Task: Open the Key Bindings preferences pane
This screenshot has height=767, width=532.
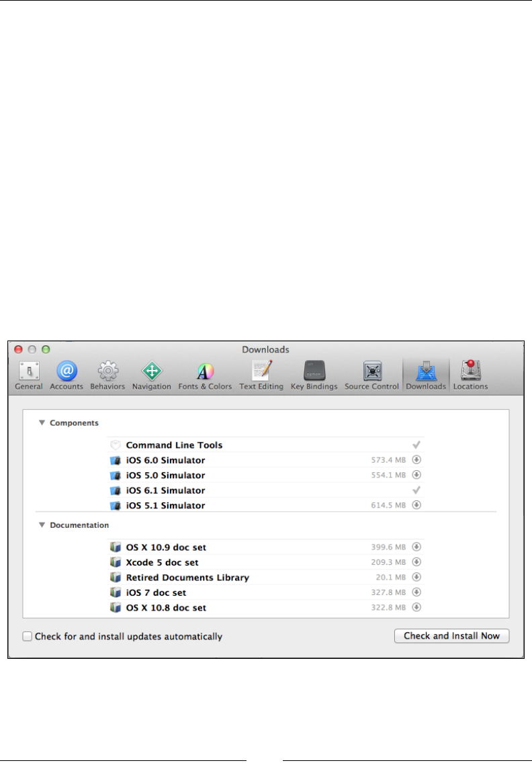Action: (314, 375)
